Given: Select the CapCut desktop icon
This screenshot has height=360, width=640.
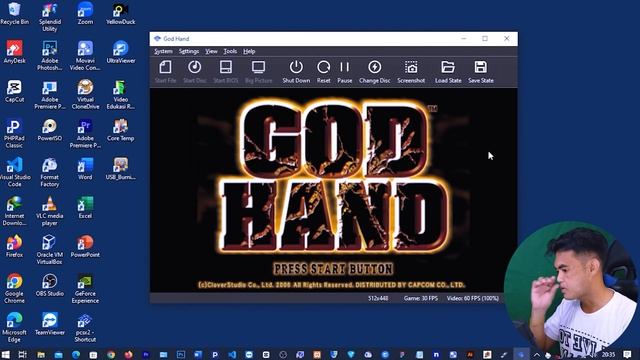Looking at the screenshot, I should (14, 91).
